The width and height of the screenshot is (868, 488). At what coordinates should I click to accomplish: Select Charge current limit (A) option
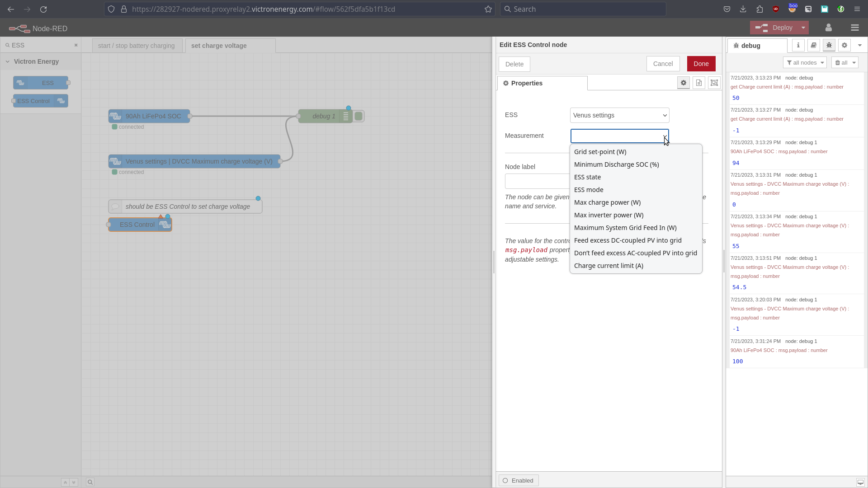pyautogui.click(x=608, y=266)
